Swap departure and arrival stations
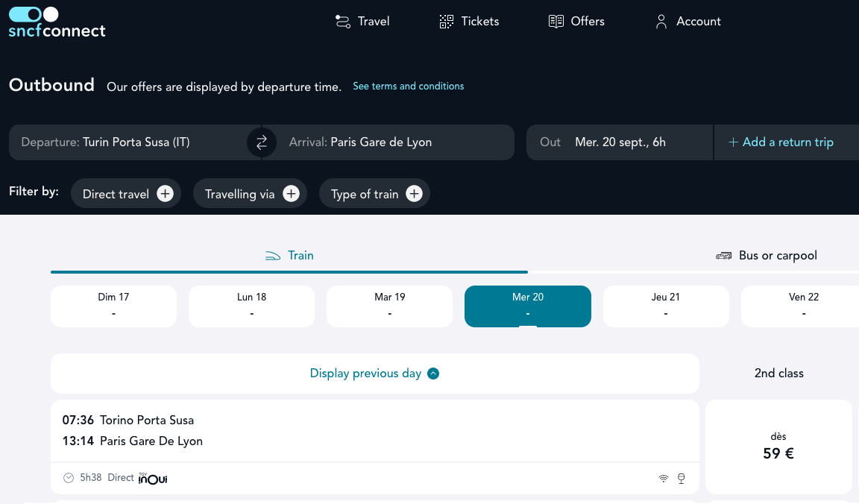This screenshot has width=859, height=504. (x=262, y=142)
